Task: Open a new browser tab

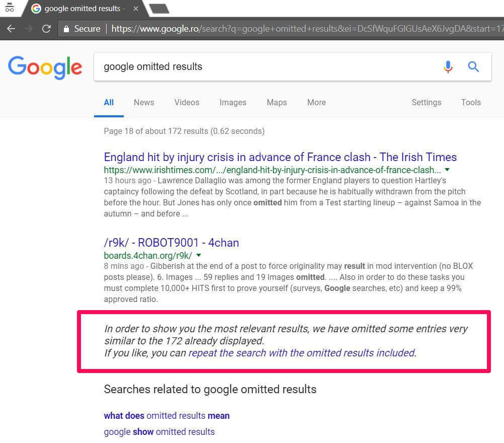Action: pyautogui.click(x=159, y=9)
